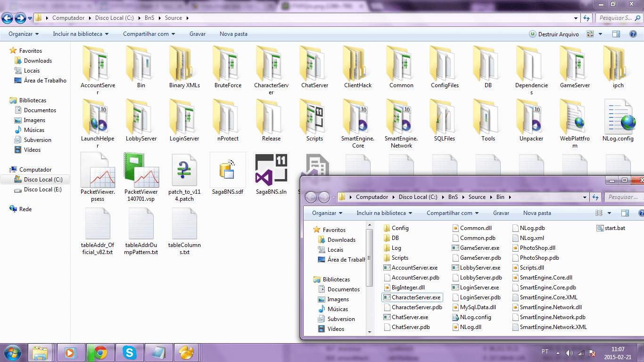
Task: Select MySql.Data.dll in Bin window
Action: (x=474, y=307)
